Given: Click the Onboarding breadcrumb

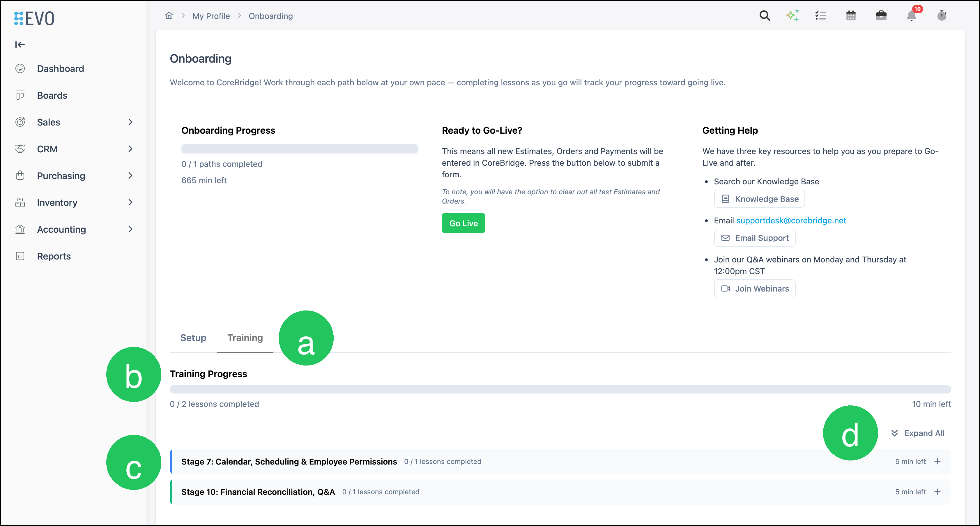Looking at the screenshot, I should (270, 16).
